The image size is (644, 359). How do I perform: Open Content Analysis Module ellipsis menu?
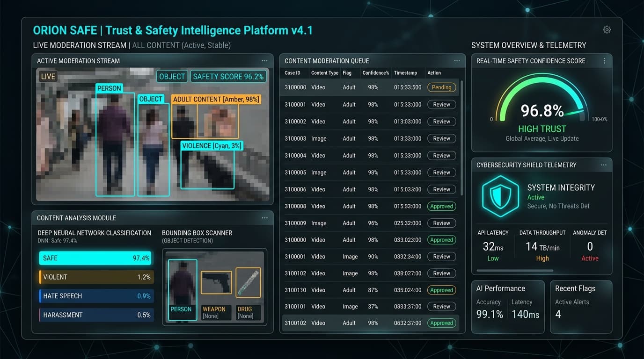pos(264,218)
